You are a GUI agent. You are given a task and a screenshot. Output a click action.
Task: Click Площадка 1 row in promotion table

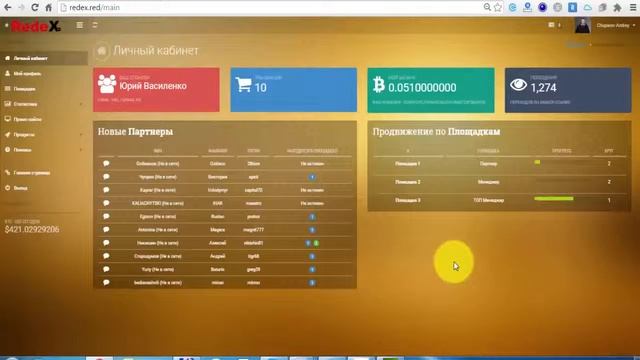499,163
